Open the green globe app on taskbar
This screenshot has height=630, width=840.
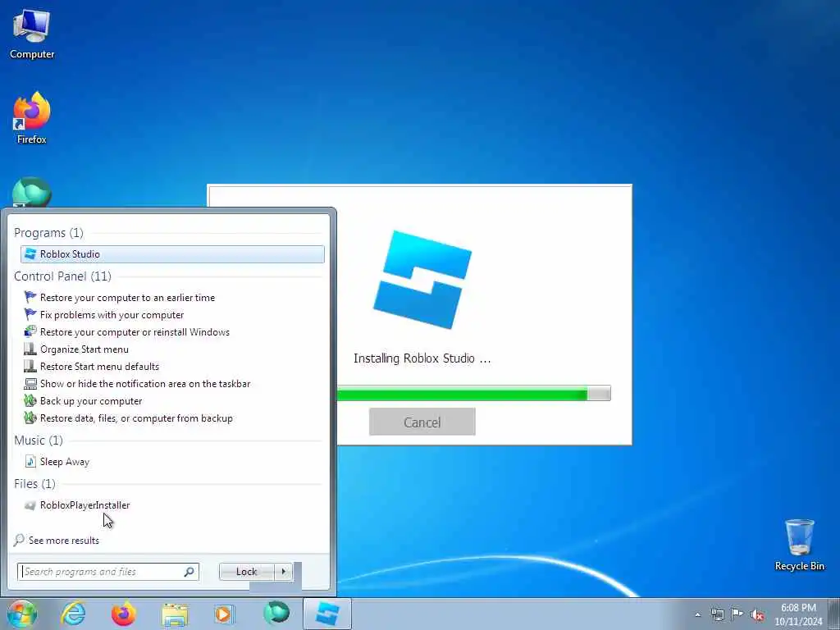tap(276, 614)
